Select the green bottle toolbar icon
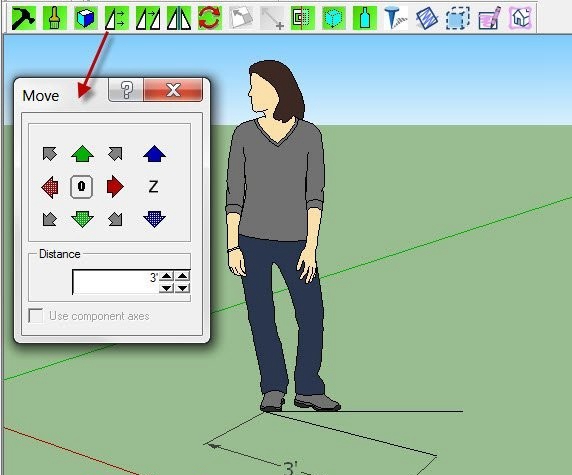 pyautogui.click(x=365, y=18)
